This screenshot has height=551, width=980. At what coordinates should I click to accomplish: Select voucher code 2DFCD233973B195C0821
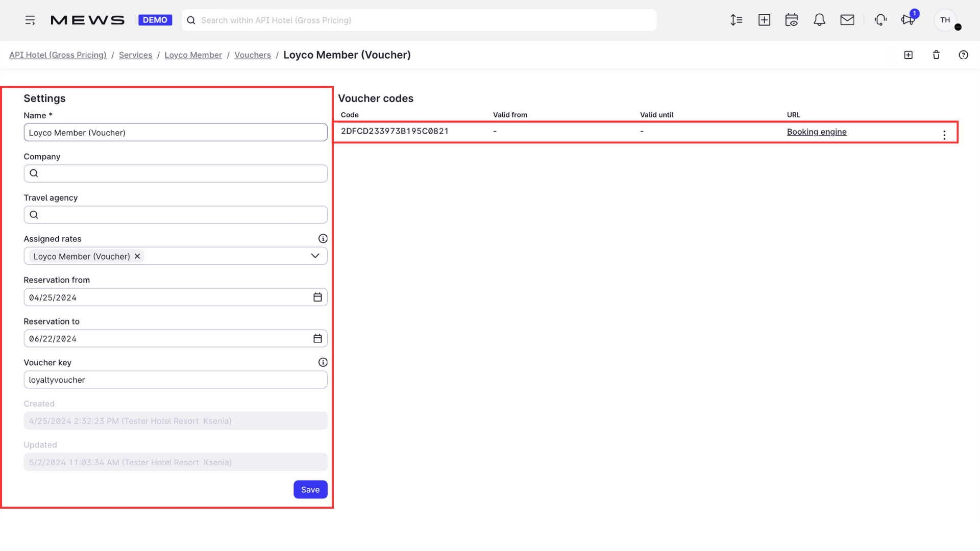395,131
